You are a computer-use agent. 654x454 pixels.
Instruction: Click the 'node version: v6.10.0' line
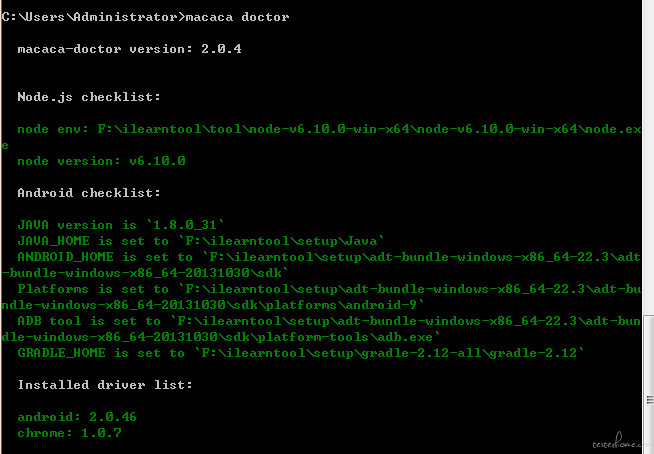tap(101, 161)
